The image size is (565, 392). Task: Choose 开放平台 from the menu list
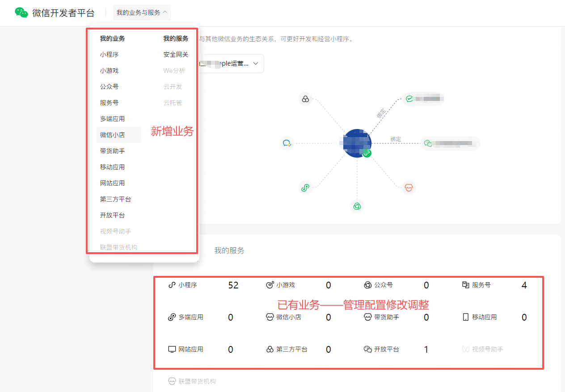(113, 215)
